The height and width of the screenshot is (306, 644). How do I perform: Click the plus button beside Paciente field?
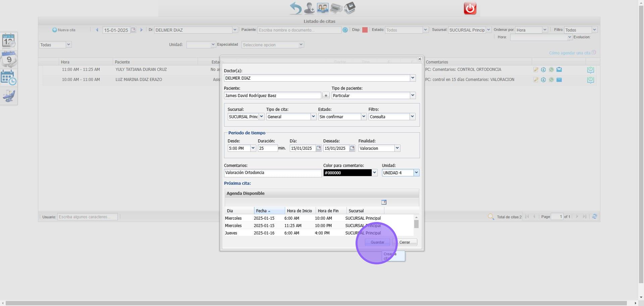click(326, 96)
